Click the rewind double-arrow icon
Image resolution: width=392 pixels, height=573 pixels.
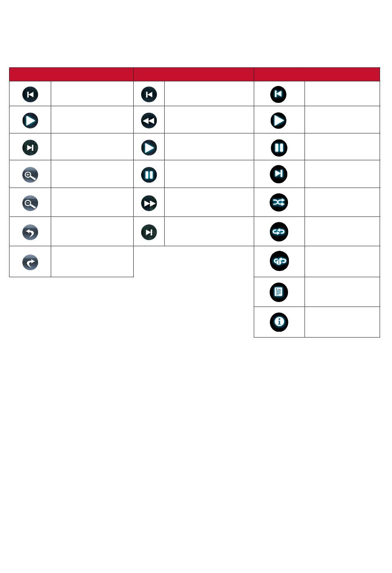click(x=149, y=121)
